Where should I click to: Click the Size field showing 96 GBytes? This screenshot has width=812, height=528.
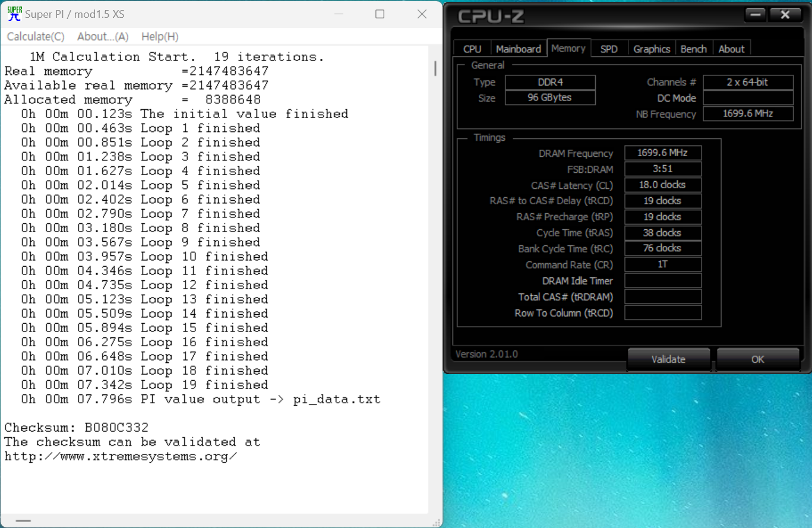coord(550,97)
